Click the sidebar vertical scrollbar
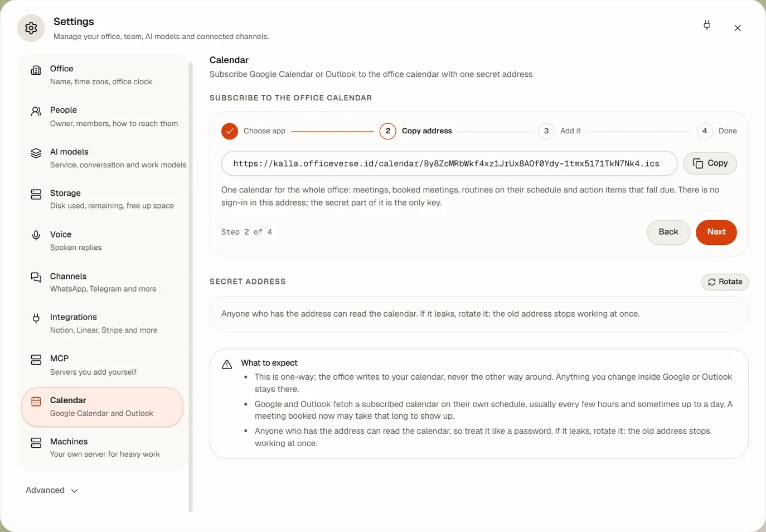This screenshot has height=532, width=766. (191, 287)
